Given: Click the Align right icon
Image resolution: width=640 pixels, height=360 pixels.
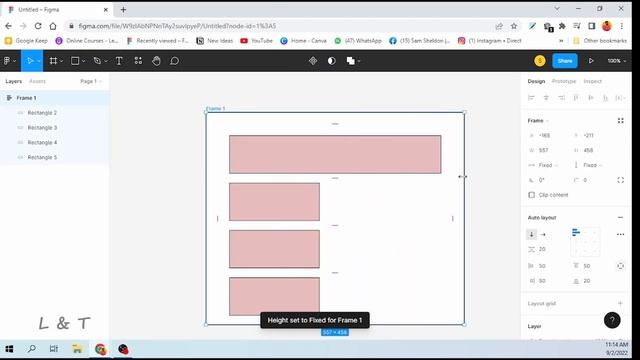Looking at the screenshot, I should click(561, 98).
